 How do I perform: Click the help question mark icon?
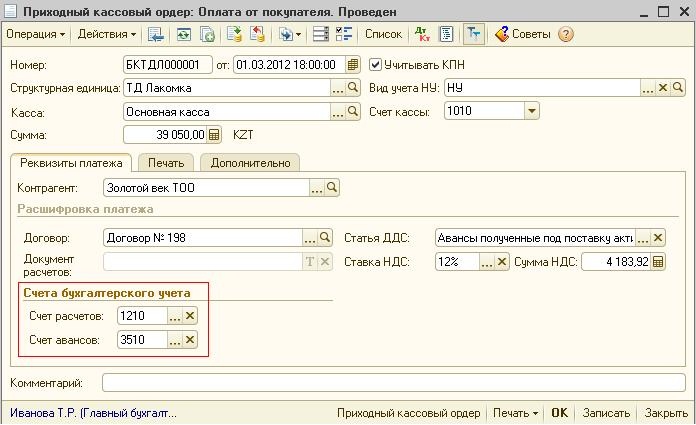click(566, 34)
